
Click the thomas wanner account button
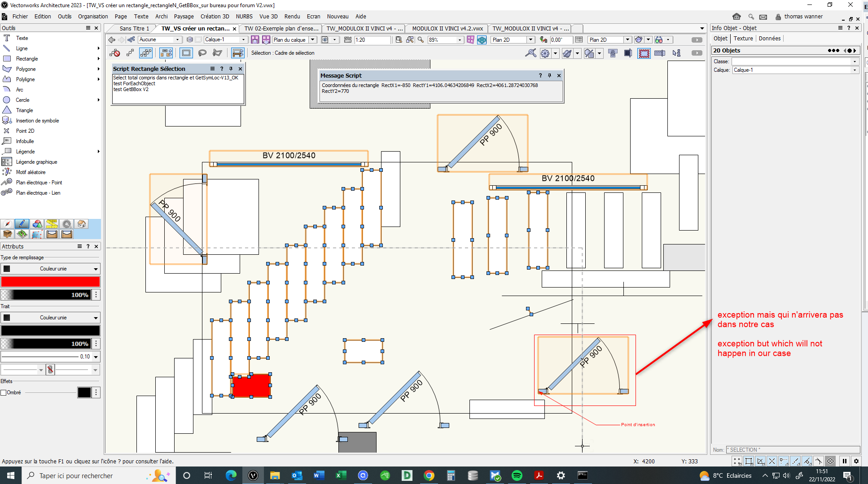click(799, 17)
